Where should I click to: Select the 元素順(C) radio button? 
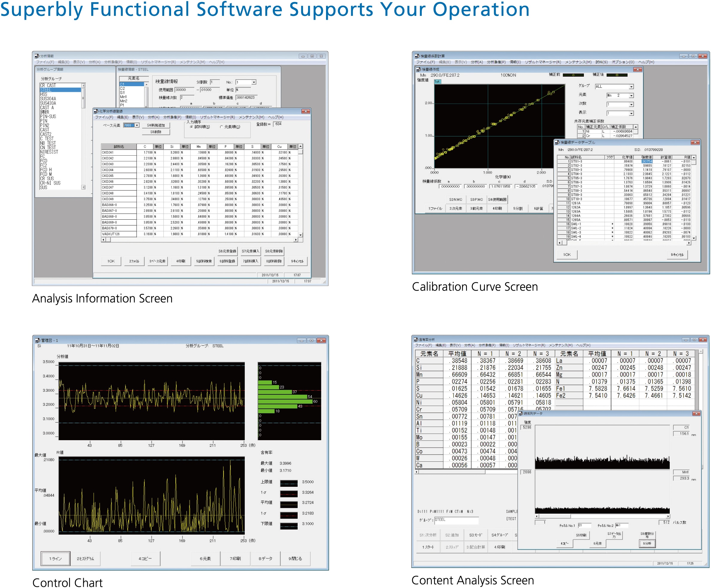click(x=221, y=127)
